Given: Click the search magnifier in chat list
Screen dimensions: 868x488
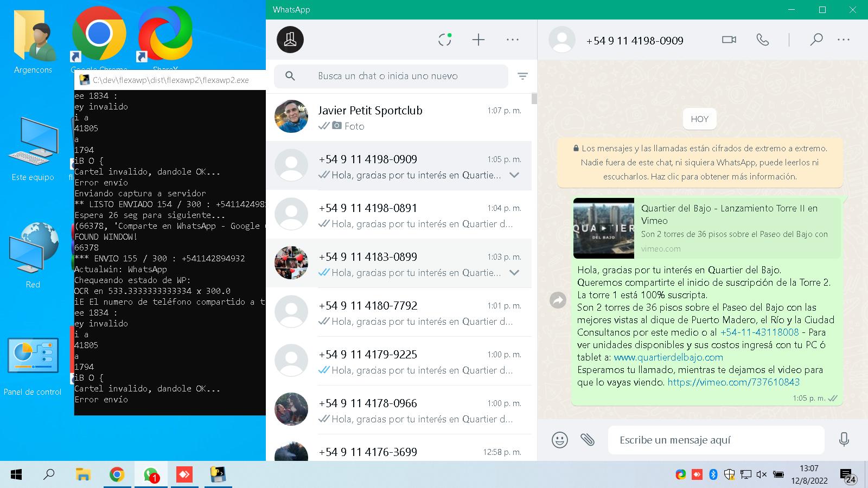Looking at the screenshot, I should coord(290,76).
